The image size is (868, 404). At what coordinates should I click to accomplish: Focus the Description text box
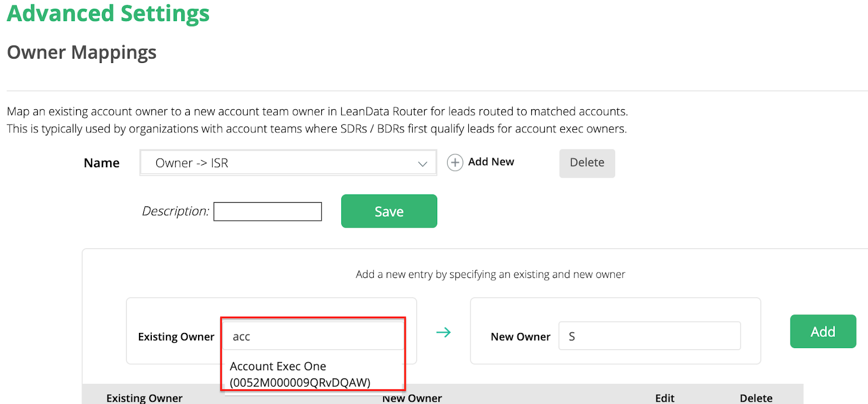point(268,211)
